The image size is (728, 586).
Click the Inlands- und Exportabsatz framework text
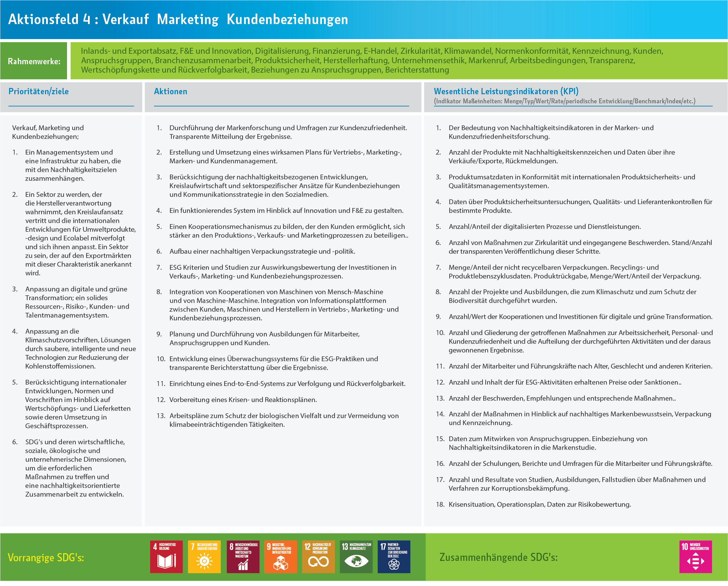click(372, 60)
